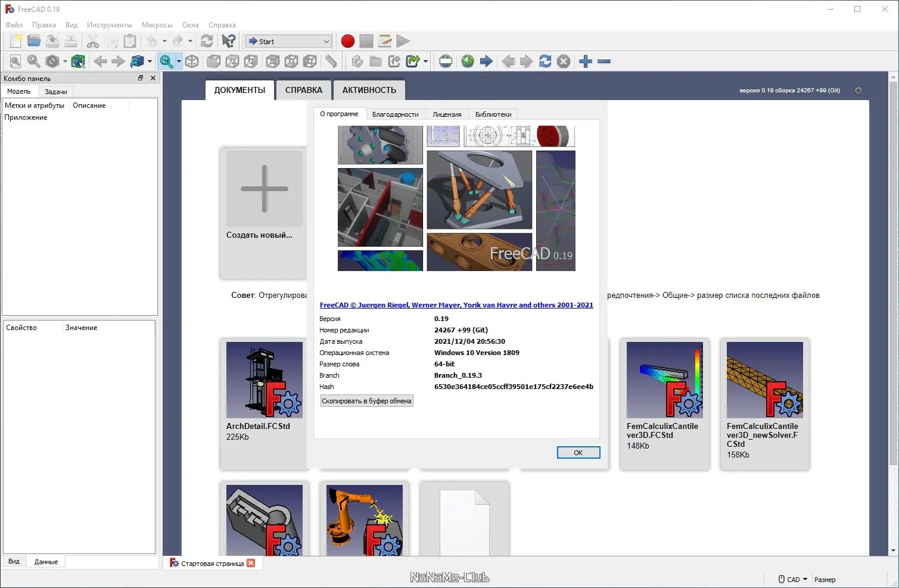Click the Refresh document icon
This screenshot has height=588, width=899.
(x=207, y=41)
